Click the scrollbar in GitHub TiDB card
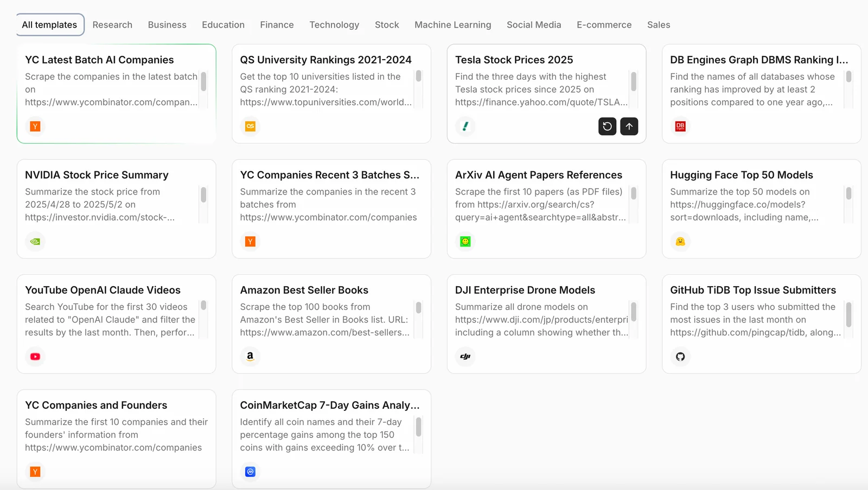This screenshot has width=868, height=490. (848, 315)
